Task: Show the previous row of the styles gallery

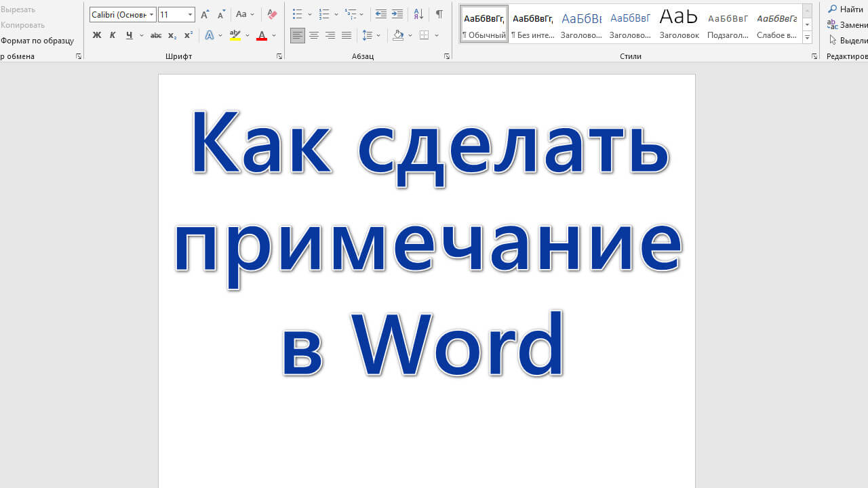Action: [x=807, y=12]
